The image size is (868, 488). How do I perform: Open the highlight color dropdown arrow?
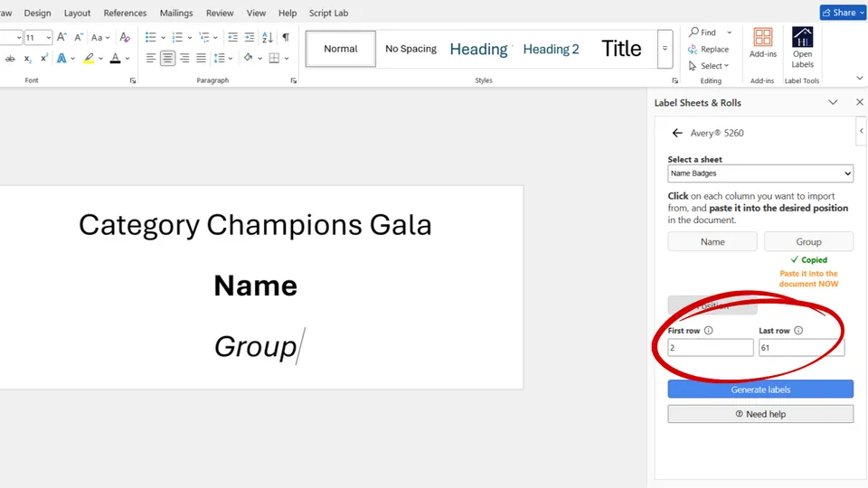[x=100, y=59]
